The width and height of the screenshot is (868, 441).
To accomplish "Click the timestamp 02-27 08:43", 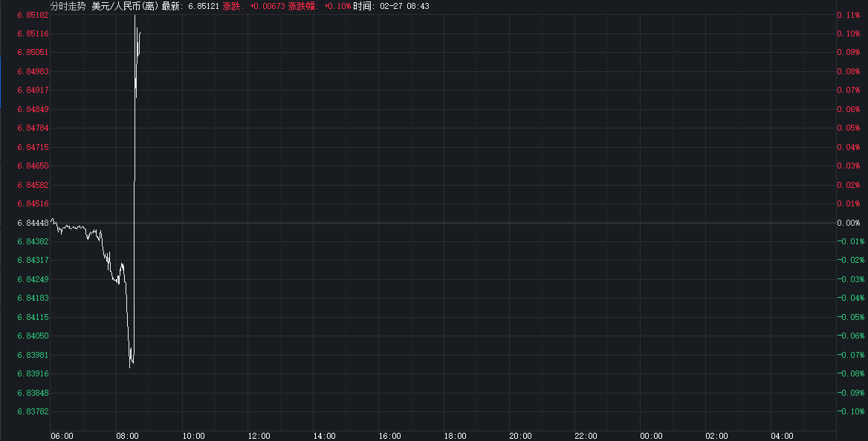I will (404, 6).
